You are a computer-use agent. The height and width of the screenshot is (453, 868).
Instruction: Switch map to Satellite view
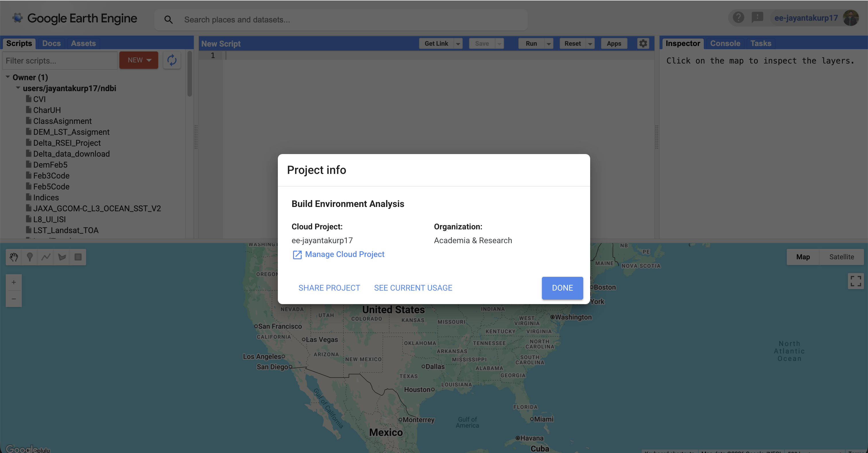(841, 257)
